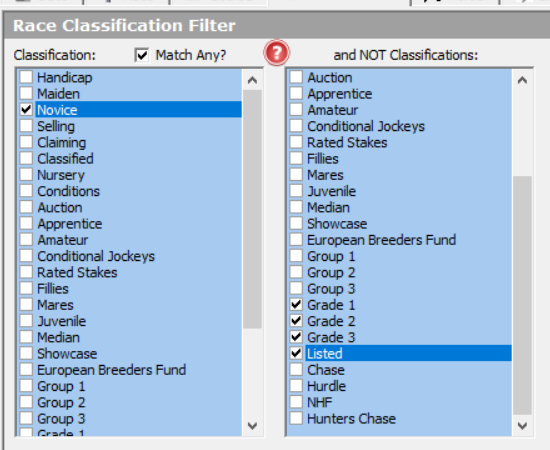Tick the Maiden classification checkbox
550x450 pixels.
pyautogui.click(x=26, y=93)
